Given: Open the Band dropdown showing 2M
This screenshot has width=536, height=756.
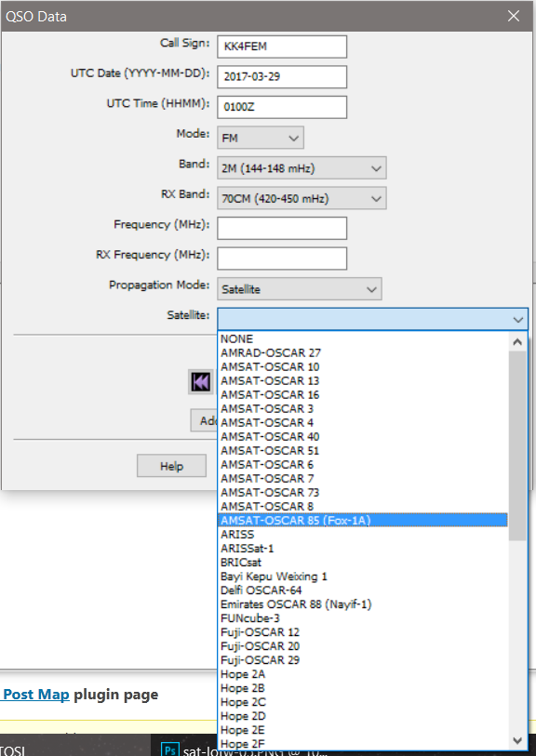Looking at the screenshot, I should point(301,168).
